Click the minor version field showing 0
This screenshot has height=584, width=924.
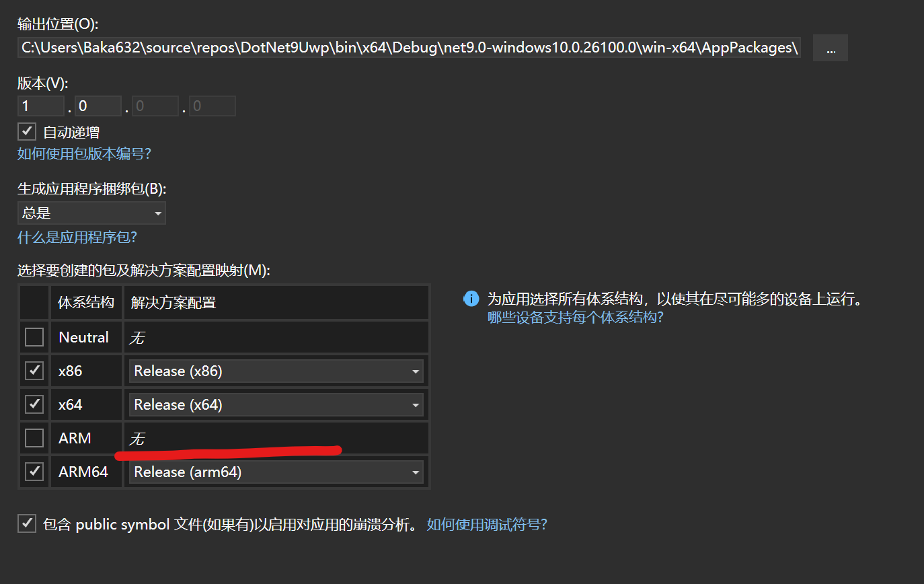pos(98,106)
